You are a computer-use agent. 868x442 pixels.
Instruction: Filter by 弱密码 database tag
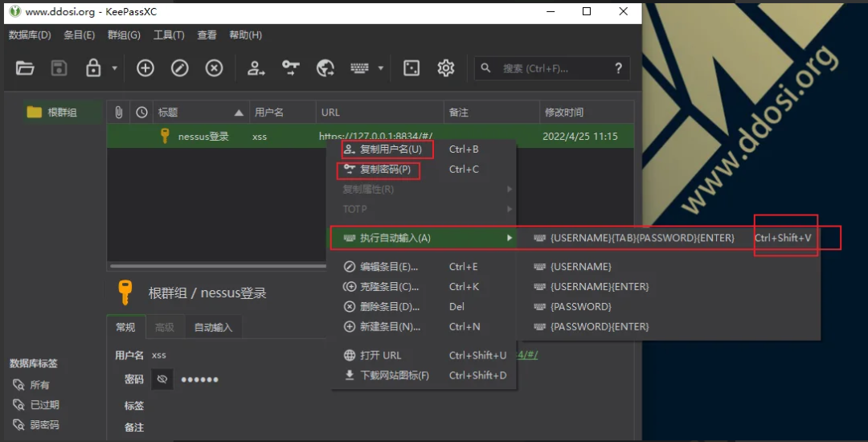click(36, 425)
